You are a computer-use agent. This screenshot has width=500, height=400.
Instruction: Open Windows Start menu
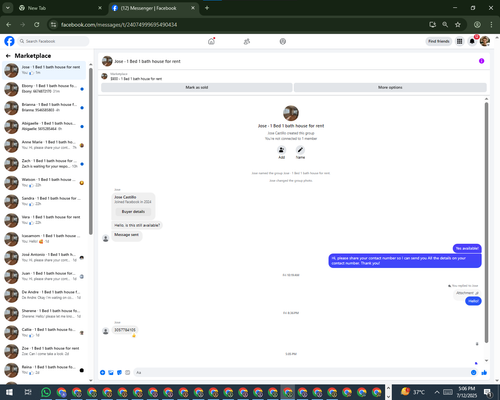[9, 392]
